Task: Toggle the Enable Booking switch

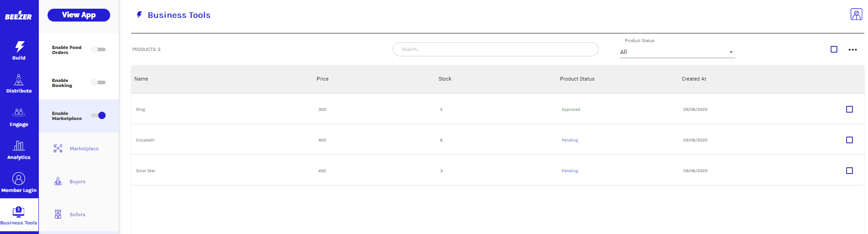Action: [x=98, y=82]
